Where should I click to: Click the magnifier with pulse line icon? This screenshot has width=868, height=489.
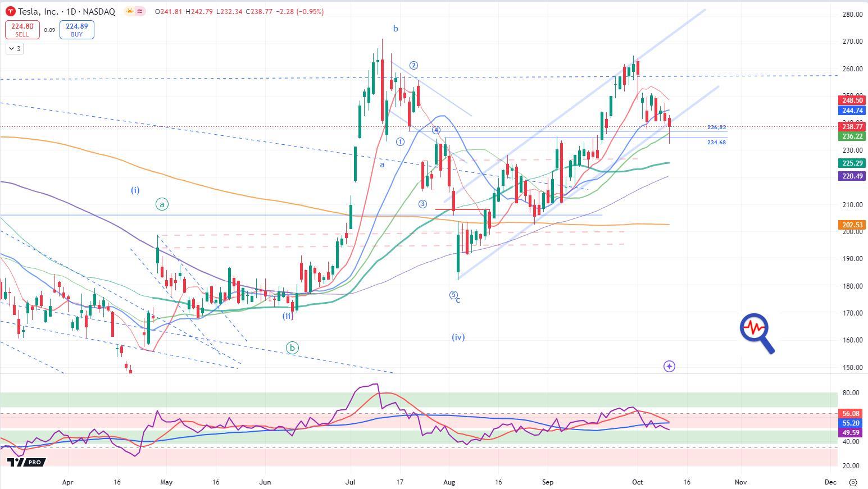coord(757,333)
